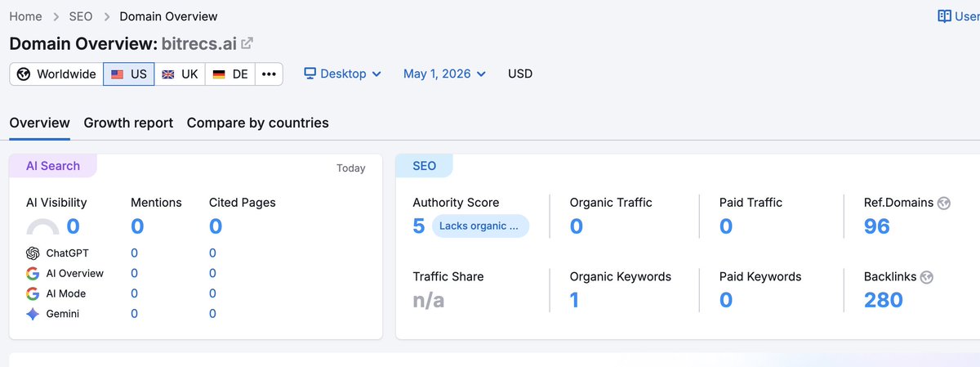The image size is (980, 367).
Task: Click the USD currency label
Action: point(520,74)
